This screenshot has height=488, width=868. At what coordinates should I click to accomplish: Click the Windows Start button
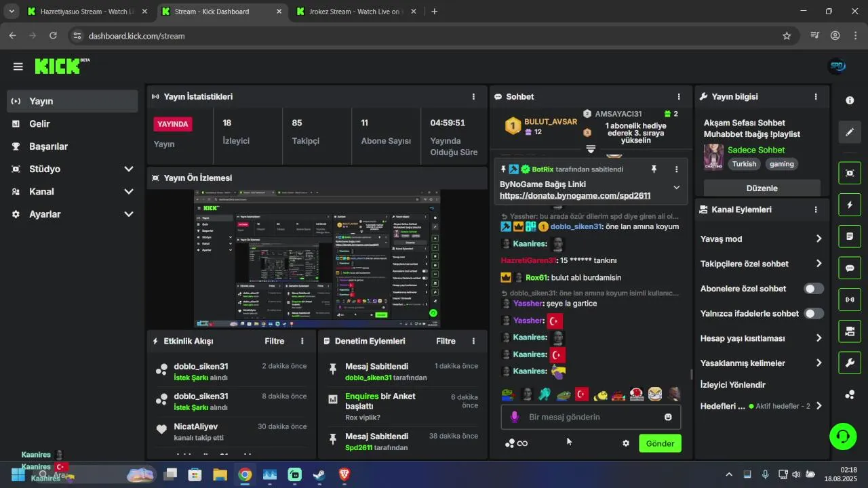18,475
